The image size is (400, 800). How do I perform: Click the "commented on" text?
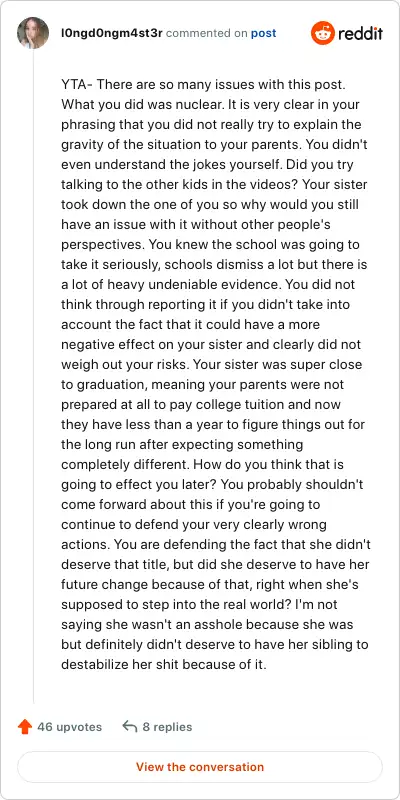(x=207, y=34)
